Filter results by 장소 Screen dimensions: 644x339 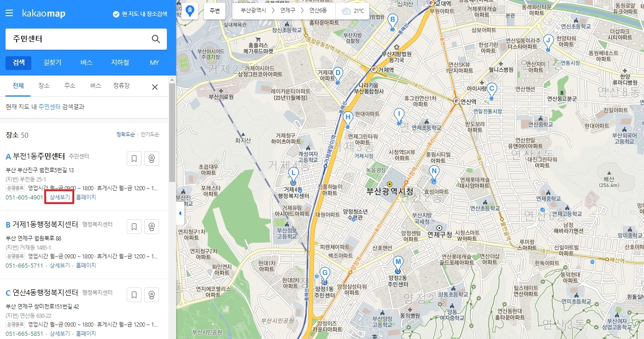pos(44,86)
